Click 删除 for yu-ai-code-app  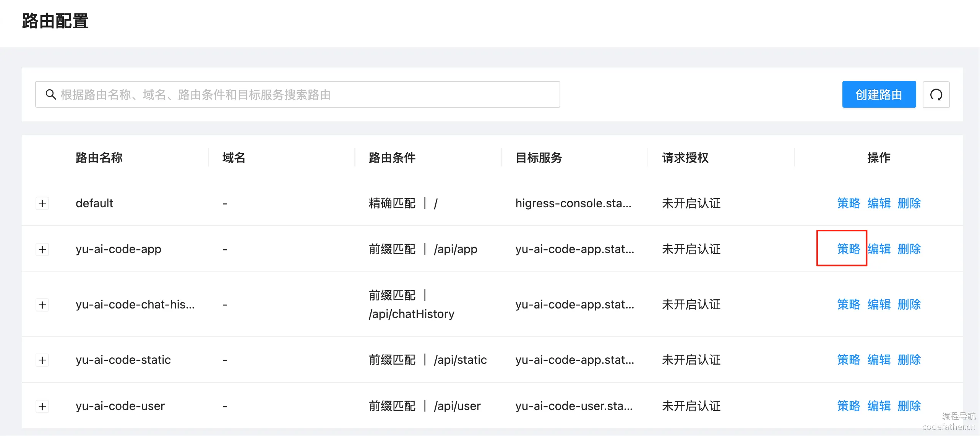click(x=909, y=249)
